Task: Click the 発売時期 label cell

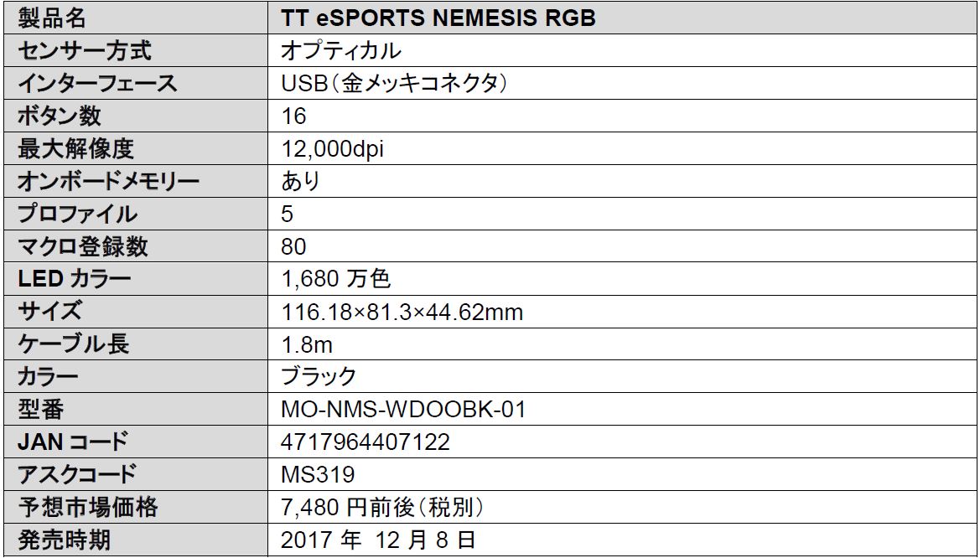Action: [x=64, y=540]
